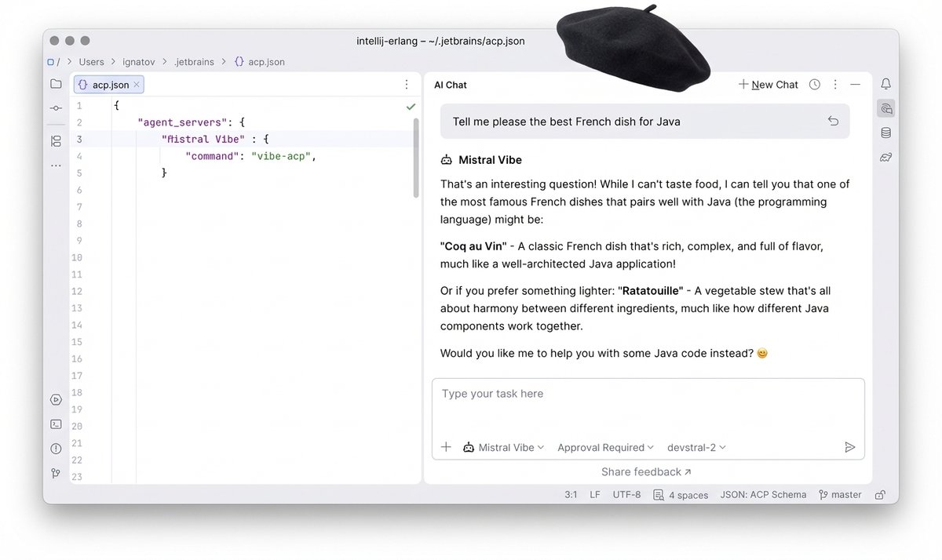942x560 pixels.
Task: Click the "vibe-acp" string value
Action: 283,156
